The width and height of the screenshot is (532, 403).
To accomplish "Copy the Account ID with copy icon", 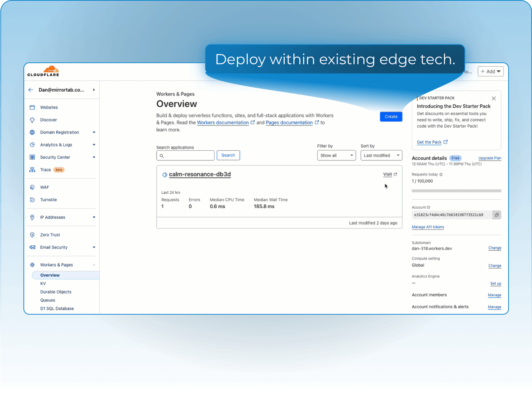I will tap(497, 215).
